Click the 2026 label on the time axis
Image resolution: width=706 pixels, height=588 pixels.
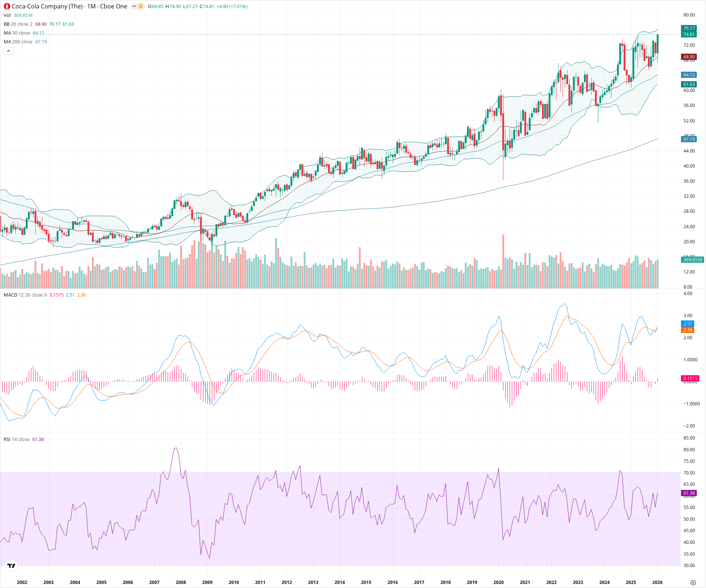(x=657, y=582)
